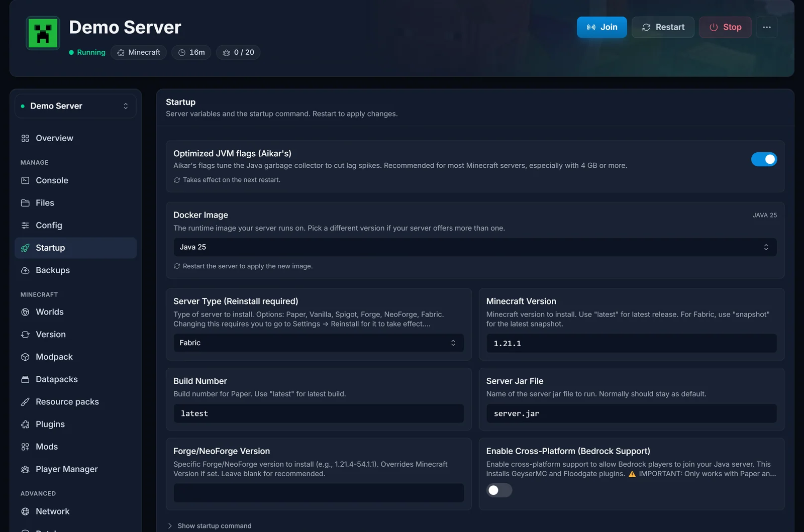Click the Startup rocket icon

tap(25, 248)
